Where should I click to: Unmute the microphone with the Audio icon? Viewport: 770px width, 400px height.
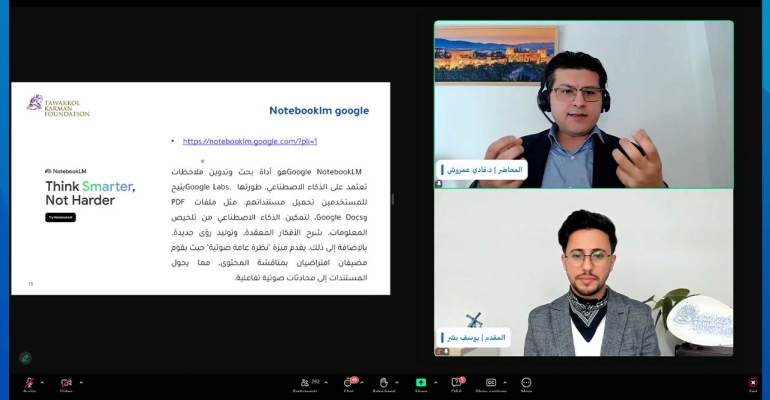click(29, 382)
